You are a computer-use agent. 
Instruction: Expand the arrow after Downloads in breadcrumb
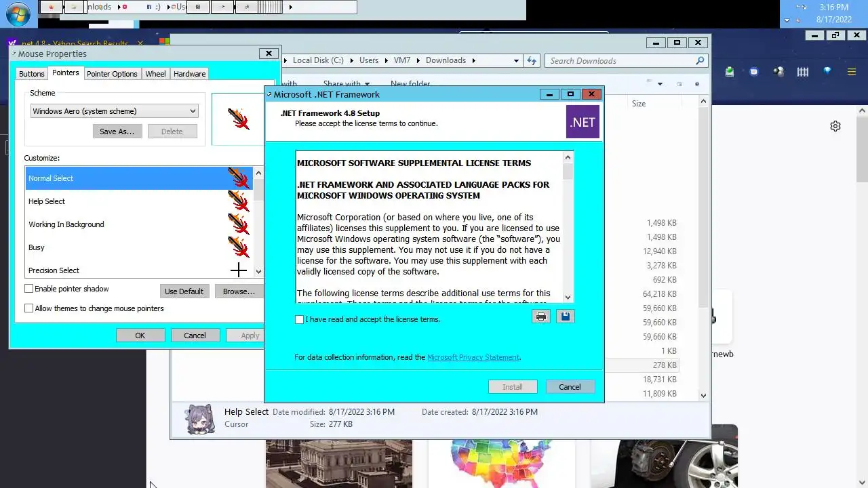pyautogui.click(x=474, y=60)
